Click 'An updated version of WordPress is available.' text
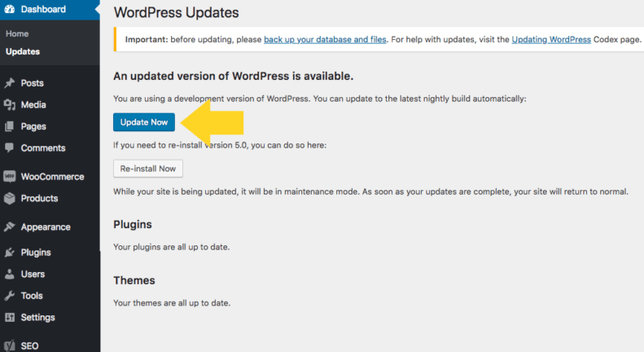The image size is (644, 352). point(234,76)
